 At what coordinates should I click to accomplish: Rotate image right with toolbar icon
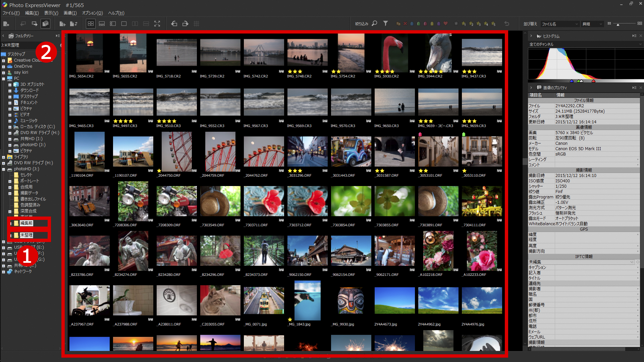pyautogui.click(x=185, y=24)
